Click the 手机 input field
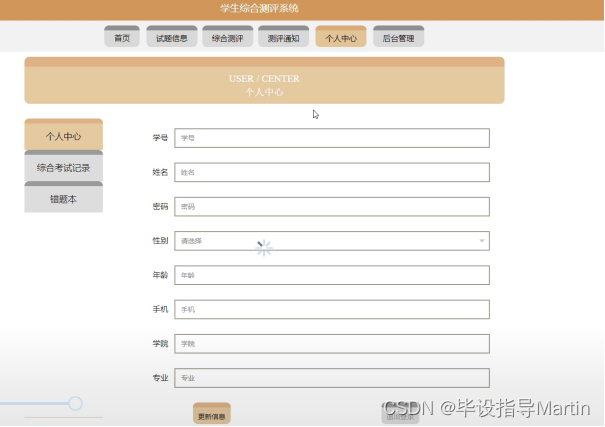The height and width of the screenshot is (427, 605). pyautogui.click(x=332, y=309)
